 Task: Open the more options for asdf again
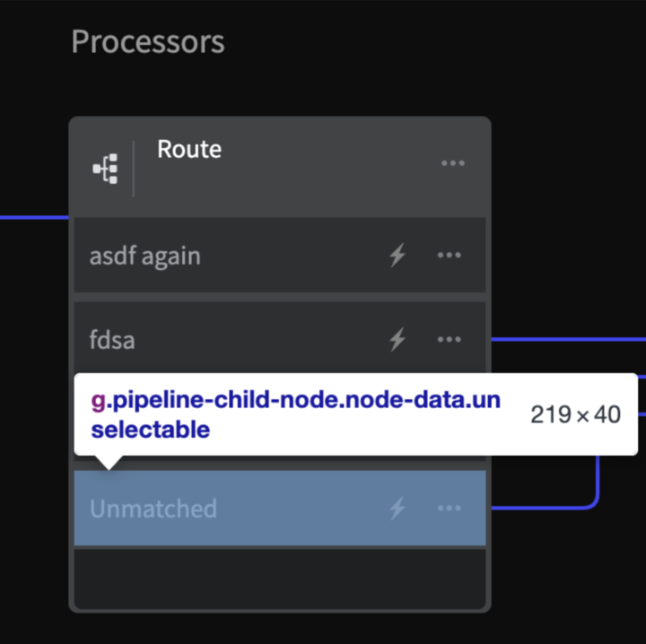click(450, 256)
